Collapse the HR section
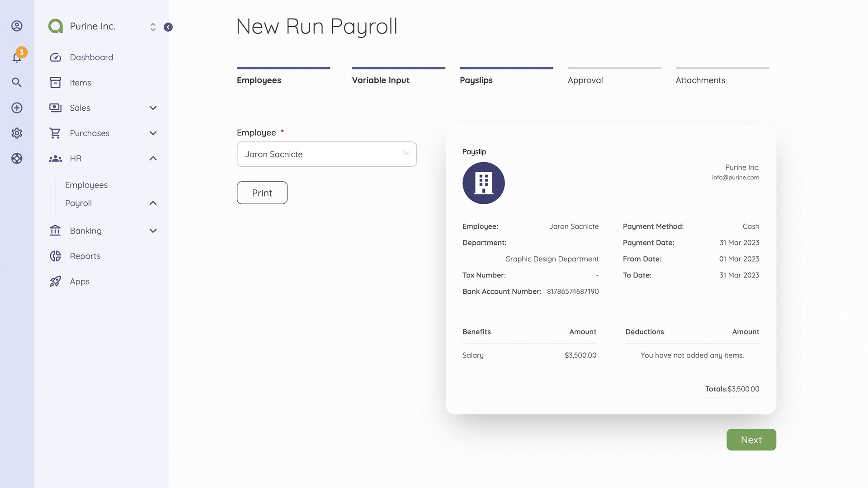868x488 pixels. [x=153, y=158]
